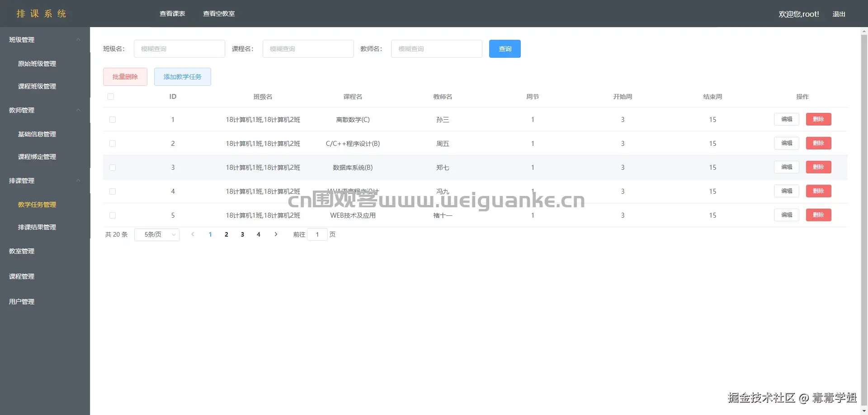Viewport: 868px width, 415px height.
Task: Focus the 教师名 search input
Action: click(437, 49)
